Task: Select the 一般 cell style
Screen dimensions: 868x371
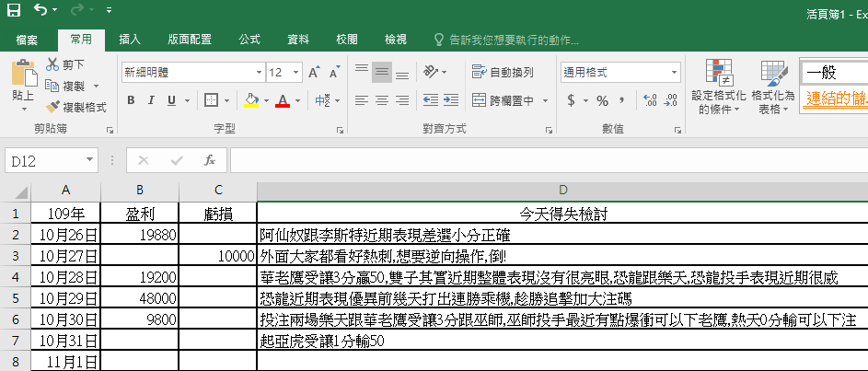Action: [834, 73]
